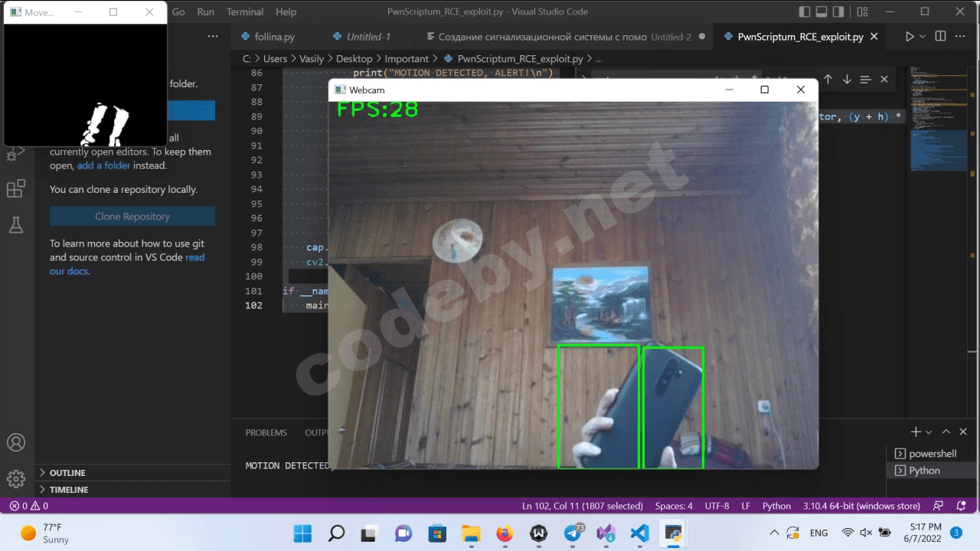The height and width of the screenshot is (551, 980).
Task: Go to next match in find widget
Action: [x=847, y=80]
